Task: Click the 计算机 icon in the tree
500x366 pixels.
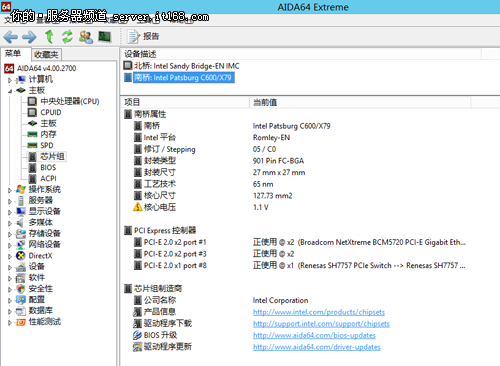Action: 21,79
